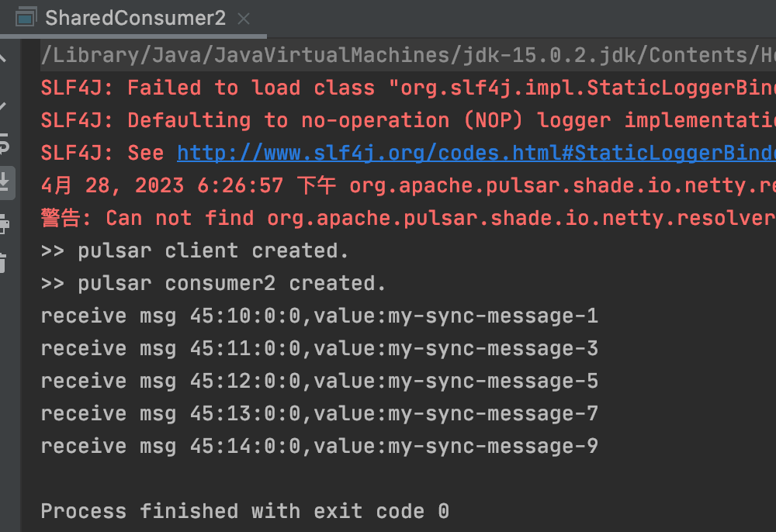Image resolution: width=776 pixels, height=532 pixels.
Task: Click the Down the Stack Trace arrow
Action: click(x=2, y=105)
